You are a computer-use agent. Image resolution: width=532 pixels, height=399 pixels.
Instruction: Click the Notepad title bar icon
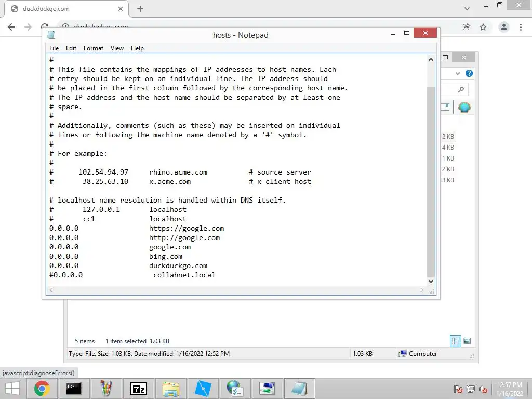[x=51, y=35]
